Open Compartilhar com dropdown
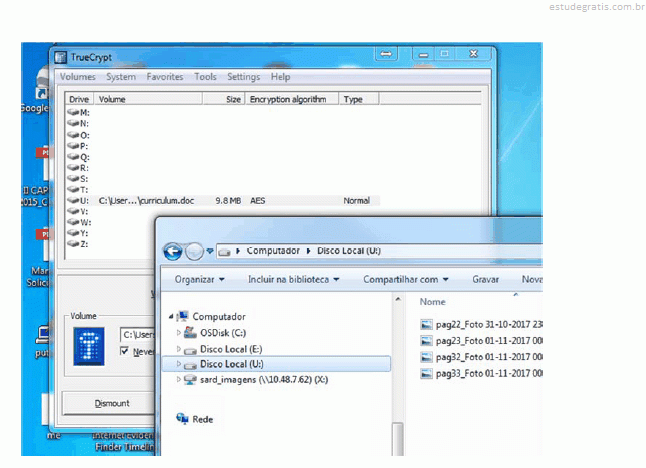The width and height of the screenshot is (646, 468). click(405, 279)
